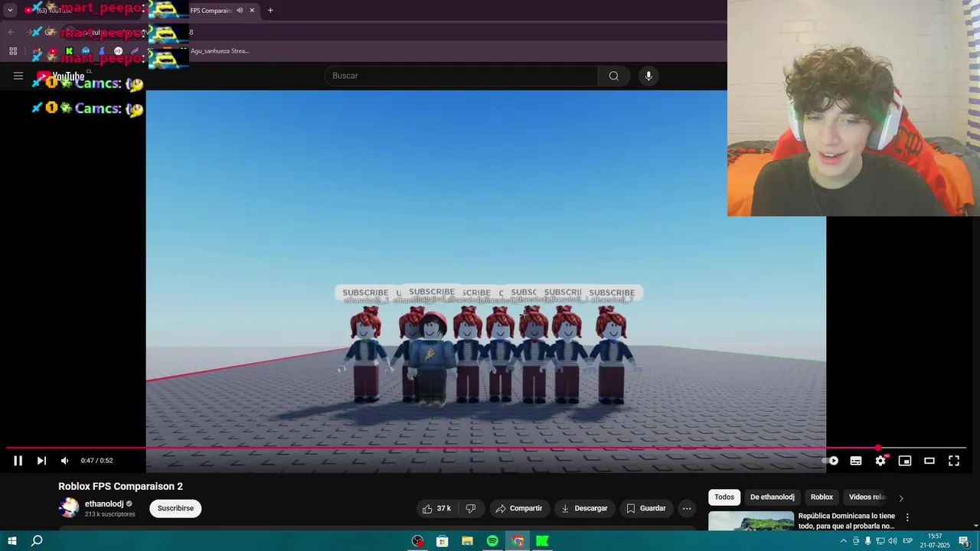The width and height of the screenshot is (980, 551).
Task: Open the more actions ellipsis menu
Action: coord(687,508)
